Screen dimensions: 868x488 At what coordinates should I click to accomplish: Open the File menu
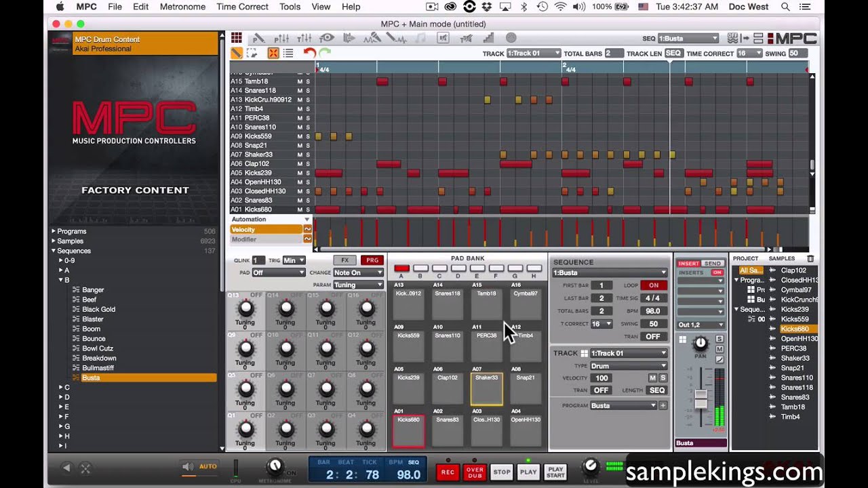coord(115,7)
